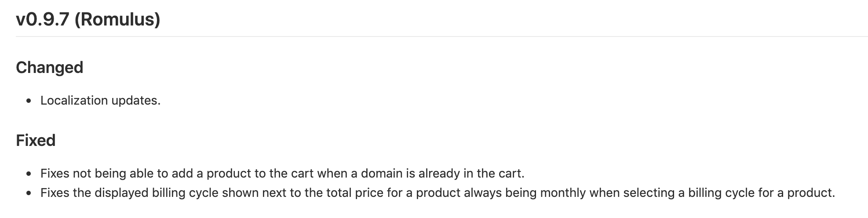
Task: Click the Fixed section heading
Action: (36, 141)
